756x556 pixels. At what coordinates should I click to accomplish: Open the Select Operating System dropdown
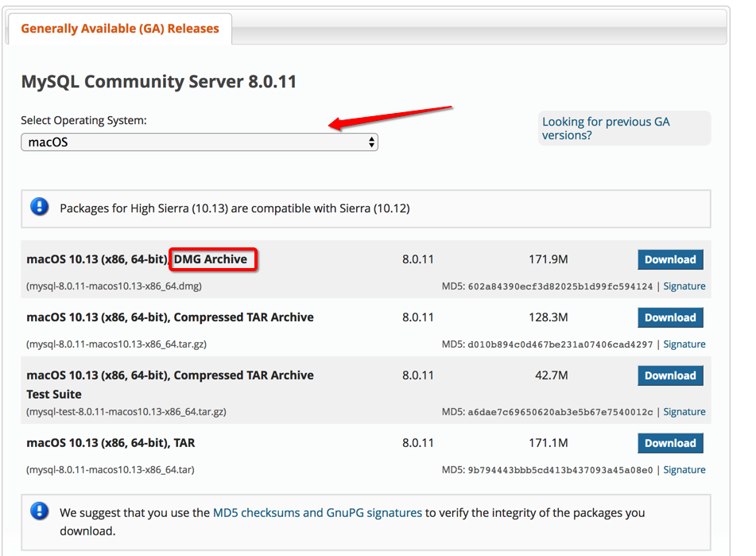[x=199, y=141]
